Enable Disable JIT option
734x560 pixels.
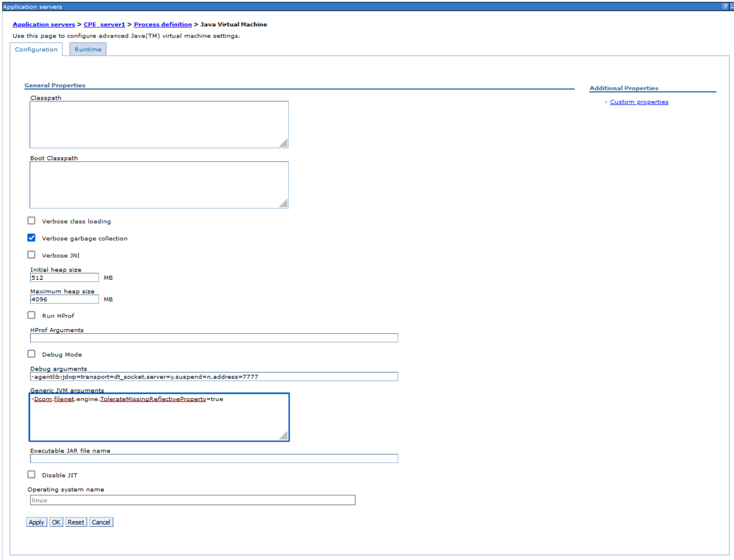(x=32, y=474)
